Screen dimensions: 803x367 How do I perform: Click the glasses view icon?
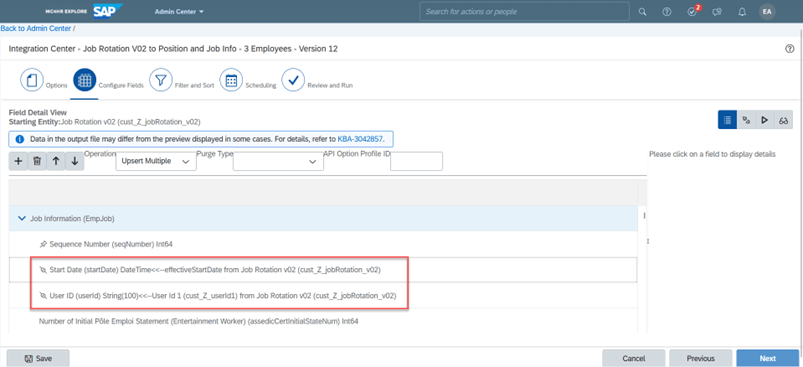pos(783,120)
